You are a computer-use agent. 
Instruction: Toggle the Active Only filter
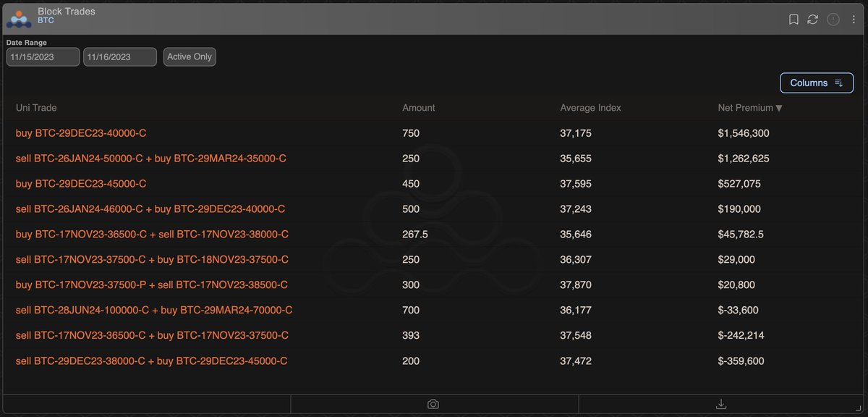point(190,56)
